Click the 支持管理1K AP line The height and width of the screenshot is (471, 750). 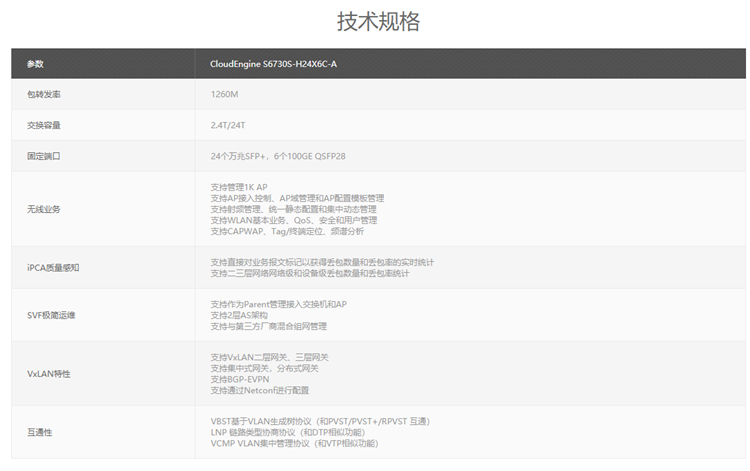[239, 187]
